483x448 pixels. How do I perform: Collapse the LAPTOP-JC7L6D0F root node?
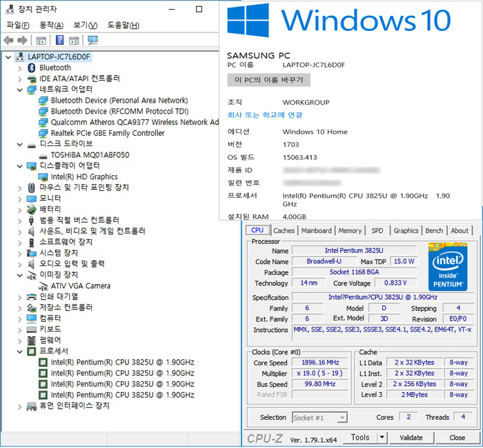click(8, 57)
